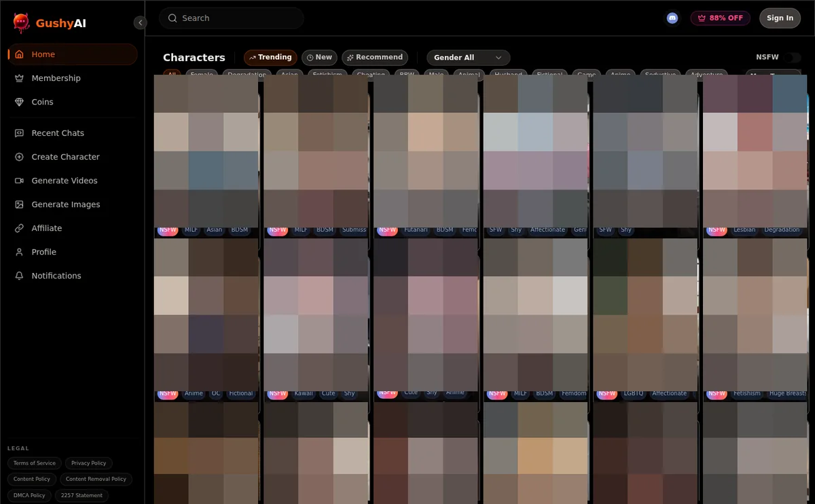This screenshot has width=815, height=504.
Task: Open Generate Images in sidebar
Action: [x=73, y=204]
